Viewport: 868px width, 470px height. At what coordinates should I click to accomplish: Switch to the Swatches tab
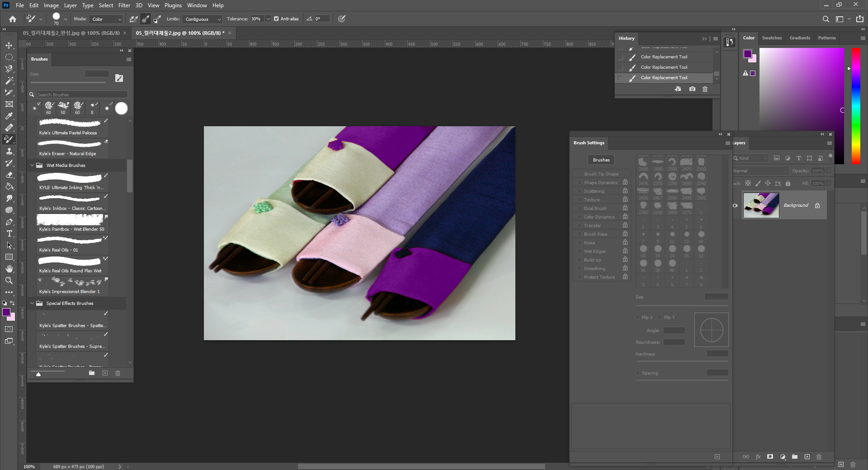[771, 38]
